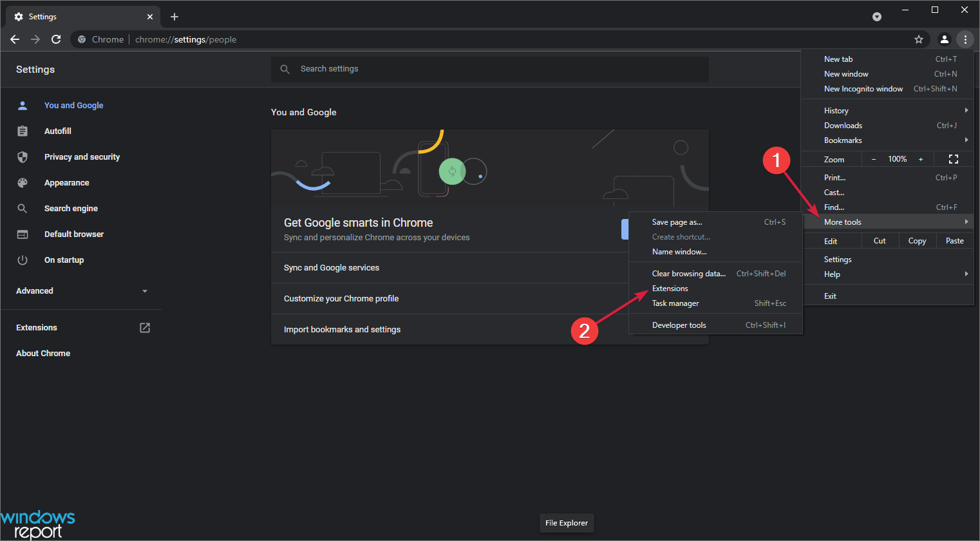Image resolution: width=980 pixels, height=541 pixels.
Task: Click the You and Google person icon
Action: [x=23, y=105]
